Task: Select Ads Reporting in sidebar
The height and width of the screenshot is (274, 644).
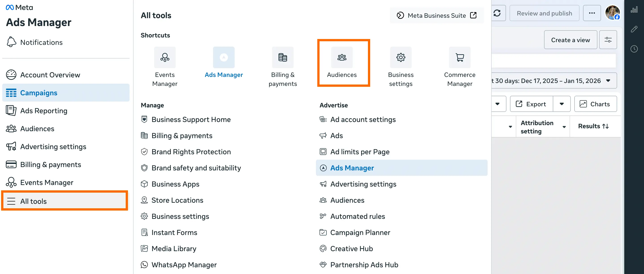Action: [43, 111]
